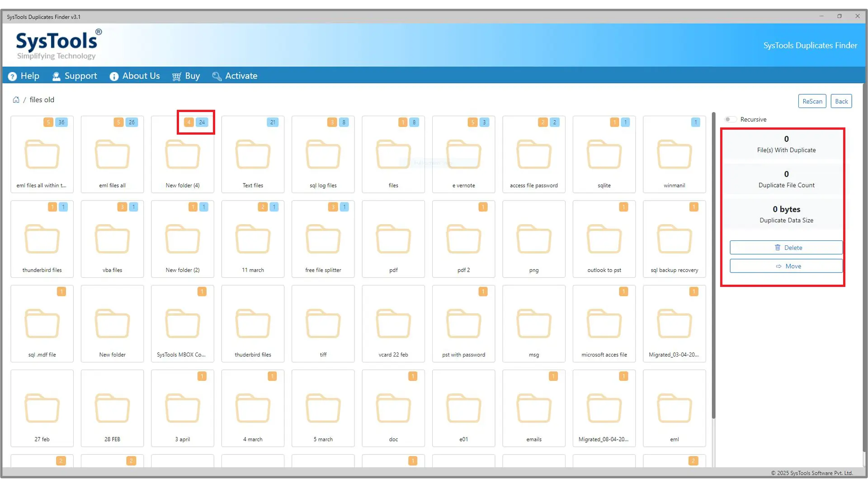The image size is (868, 488).
Task: Open the 'sqlite' folder icon
Action: pyautogui.click(x=604, y=154)
